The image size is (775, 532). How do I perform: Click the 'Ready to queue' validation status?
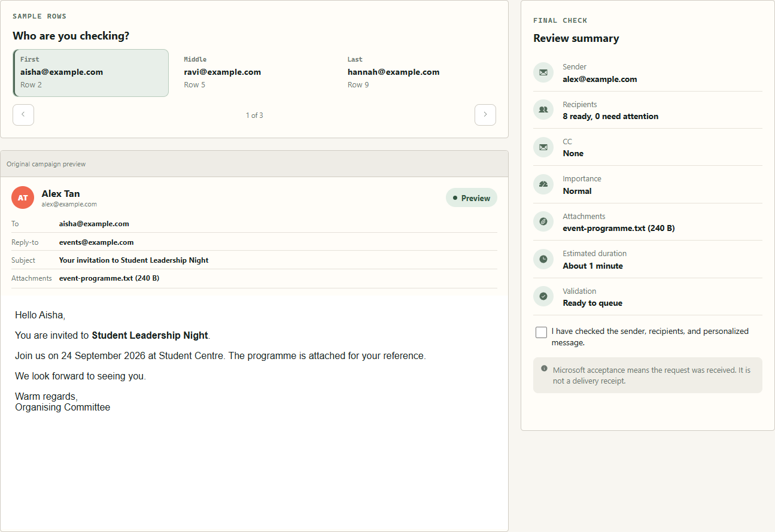[x=592, y=303]
